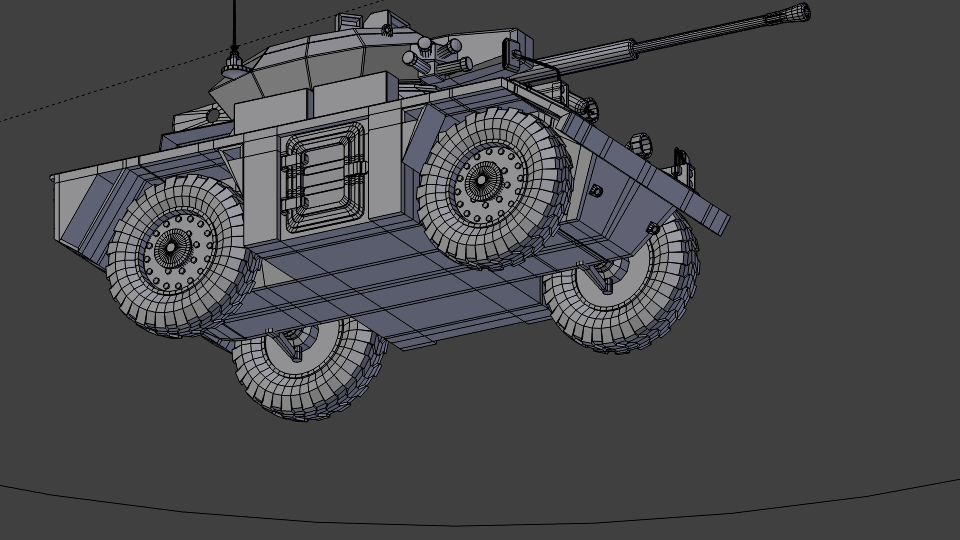This screenshot has height=540, width=960.
Task: Click the hub of the wheel beside the hull's tail end
Action: [x=171, y=248]
